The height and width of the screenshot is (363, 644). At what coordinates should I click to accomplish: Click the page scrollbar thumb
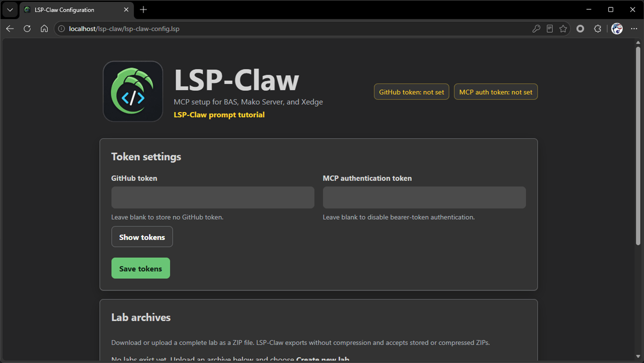click(x=638, y=145)
